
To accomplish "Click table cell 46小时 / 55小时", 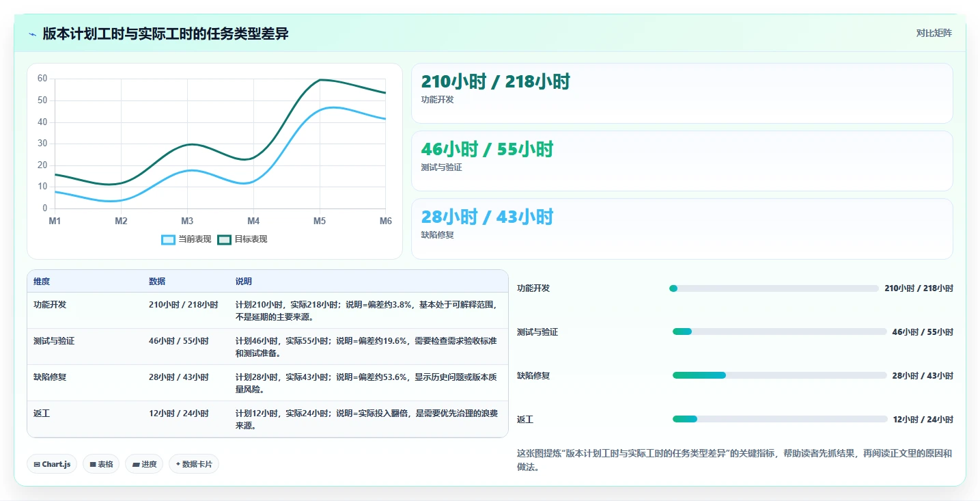I will [x=186, y=347].
